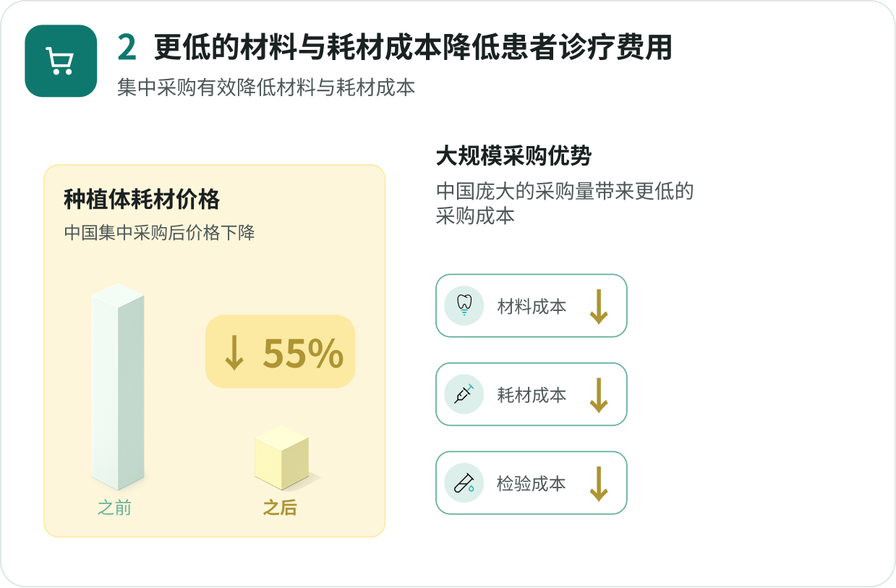Click the main title 更低的材料与耗材成本降低患者诊疗费用

click(x=414, y=48)
